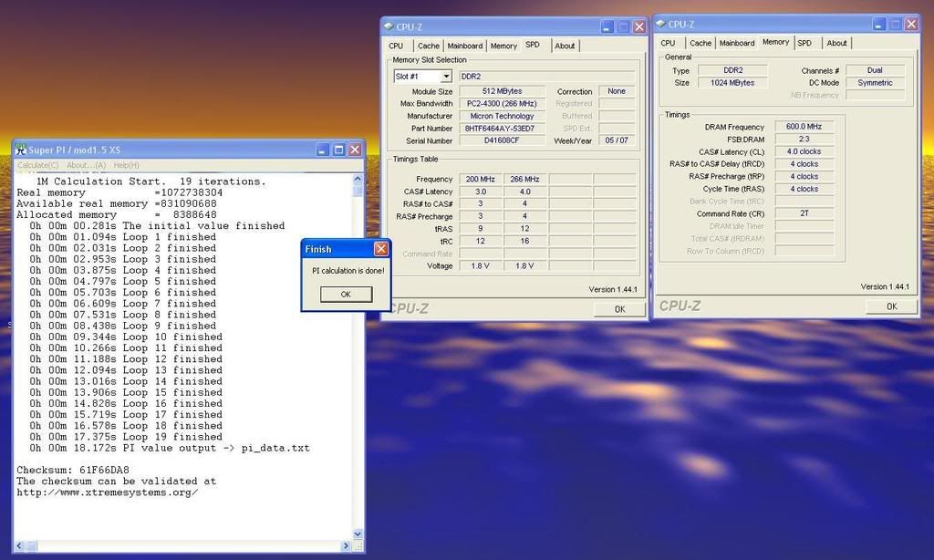Close the Finish dialog with the X button
The width and height of the screenshot is (934, 560).
click(380, 249)
